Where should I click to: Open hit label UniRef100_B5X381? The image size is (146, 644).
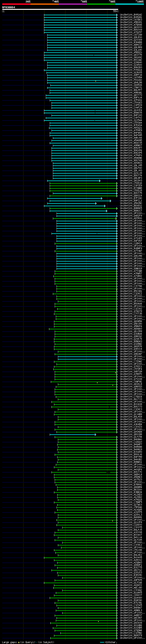tap(131, 291)
